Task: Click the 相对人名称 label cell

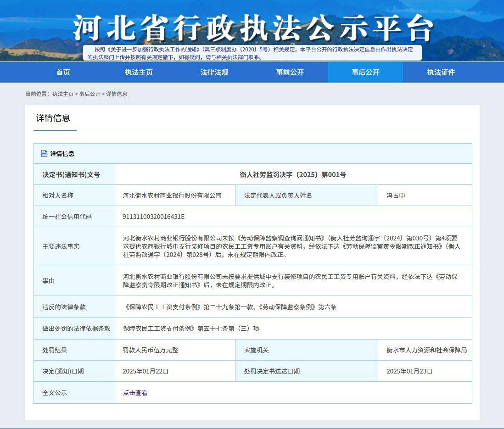Action: [74, 195]
